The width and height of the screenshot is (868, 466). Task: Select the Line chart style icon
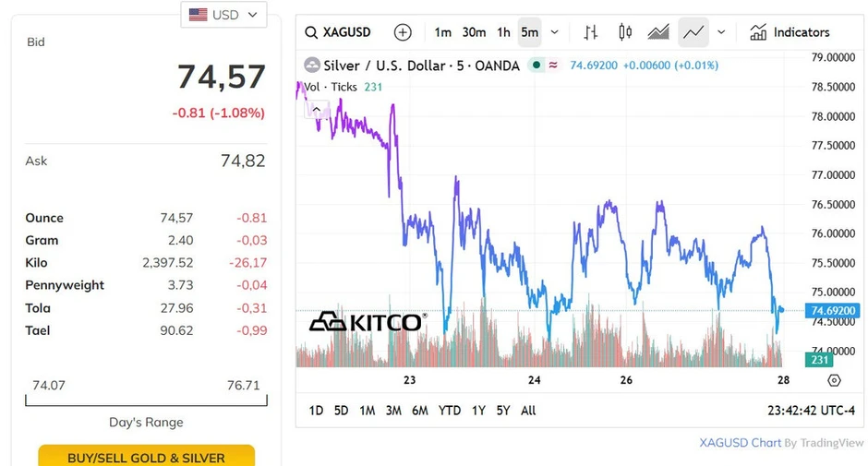pyautogui.click(x=693, y=32)
